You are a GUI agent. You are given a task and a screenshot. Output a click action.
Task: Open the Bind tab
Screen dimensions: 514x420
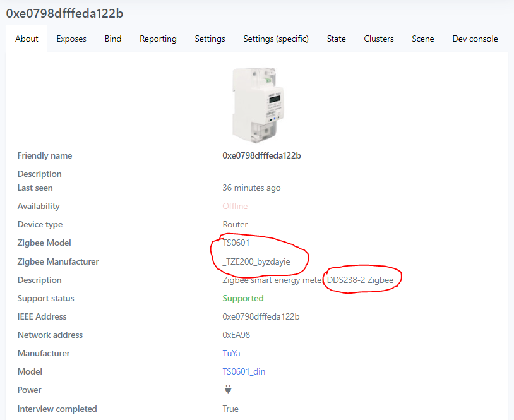coord(112,39)
